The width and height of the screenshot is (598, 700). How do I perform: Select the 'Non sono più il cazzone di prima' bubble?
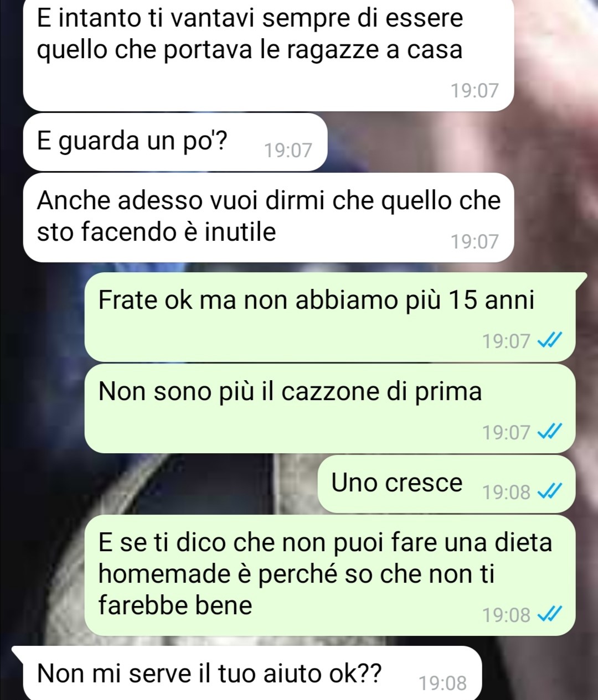[330, 408]
